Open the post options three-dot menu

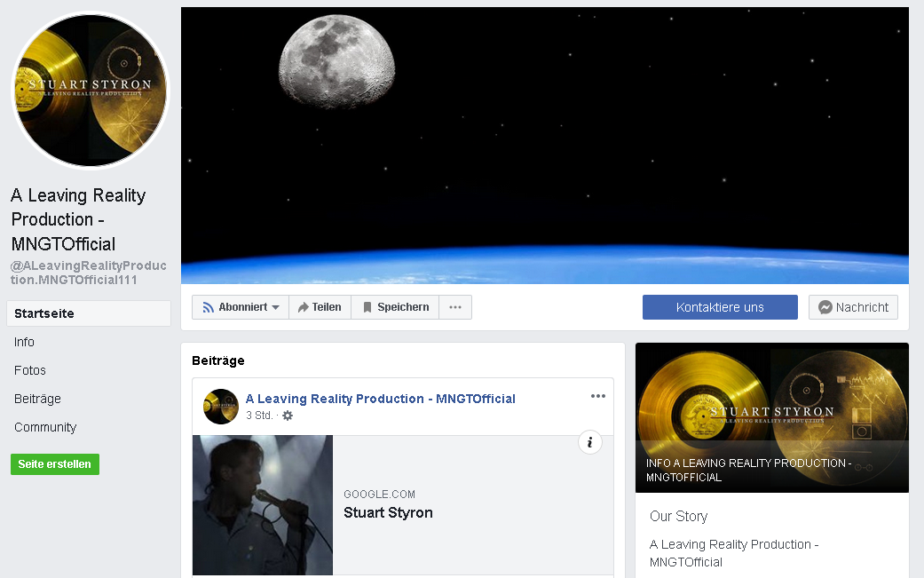coord(598,396)
